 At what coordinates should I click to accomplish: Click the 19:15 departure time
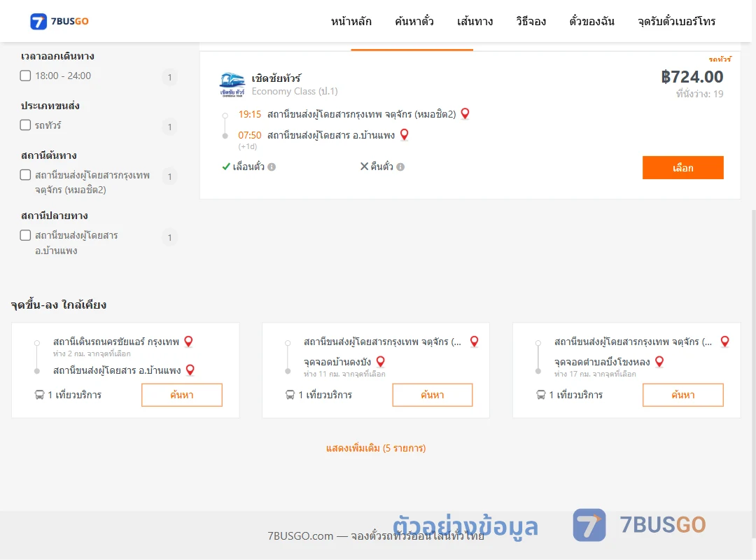pyautogui.click(x=249, y=114)
